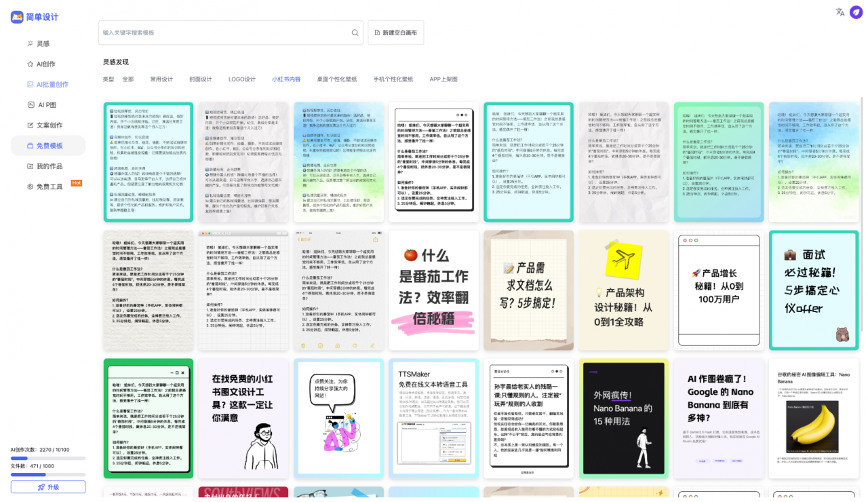Screen dimensions: 868x502
Task: Select the 免费模板 sidebar item
Action: (49, 146)
